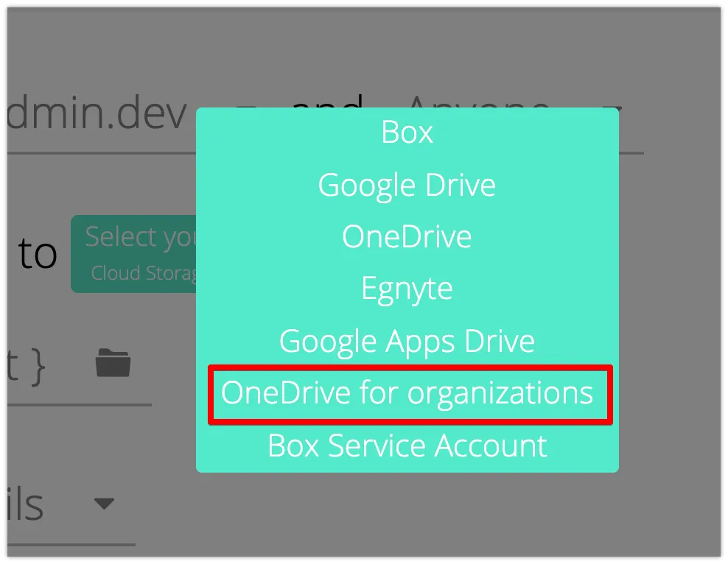Choose Google Drive storage option
This screenshot has height=564, width=728.
coord(407,185)
